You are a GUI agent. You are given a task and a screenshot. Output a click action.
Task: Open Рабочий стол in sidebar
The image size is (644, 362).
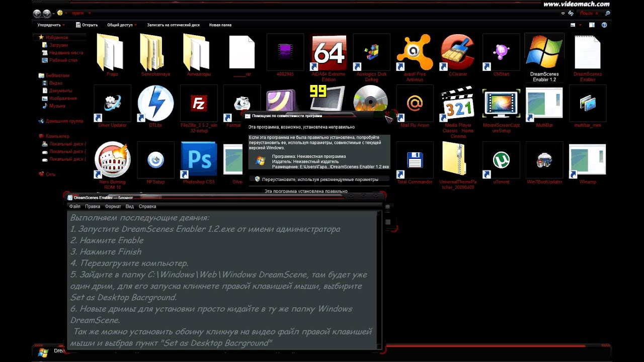[x=60, y=60]
